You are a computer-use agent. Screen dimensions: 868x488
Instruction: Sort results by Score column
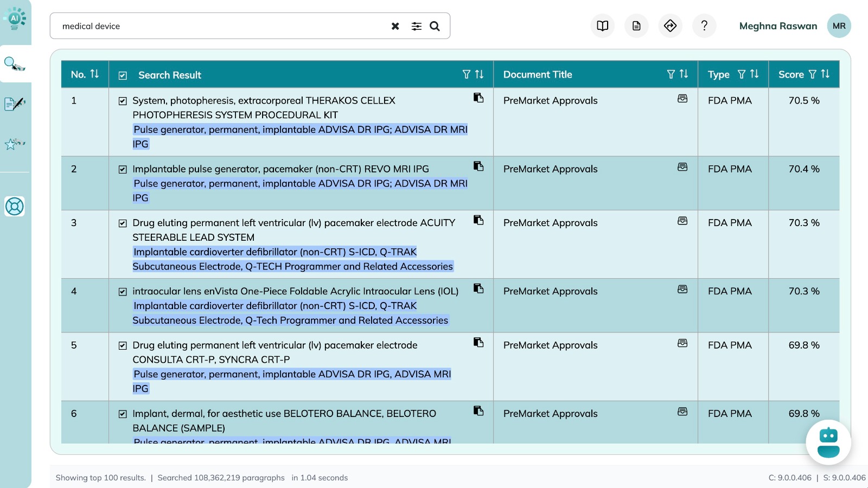click(x=825, y=74)
